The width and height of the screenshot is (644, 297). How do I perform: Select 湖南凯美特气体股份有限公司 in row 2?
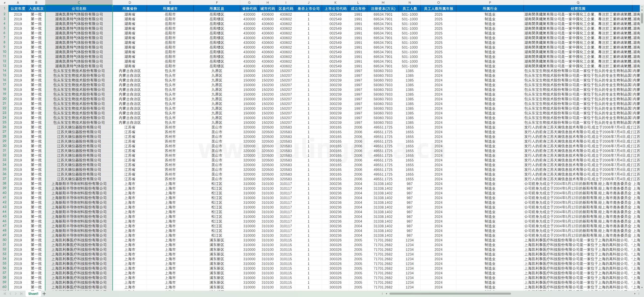click(x=79, y=14)
